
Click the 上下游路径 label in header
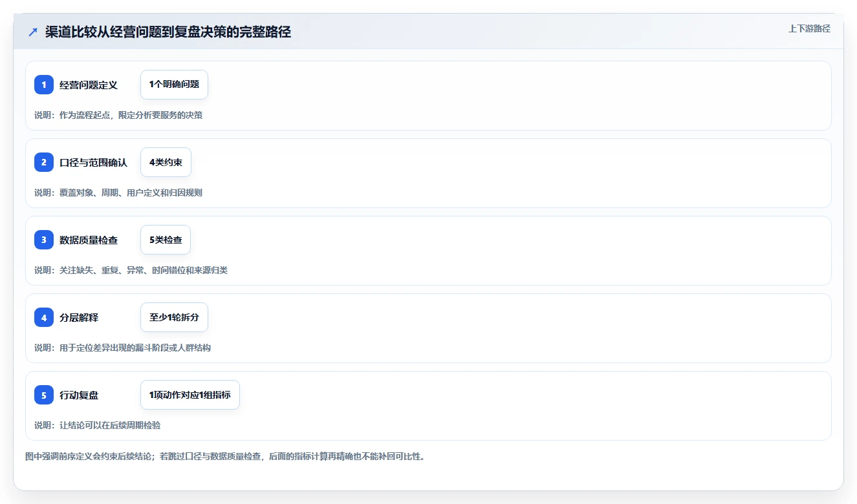809,28
